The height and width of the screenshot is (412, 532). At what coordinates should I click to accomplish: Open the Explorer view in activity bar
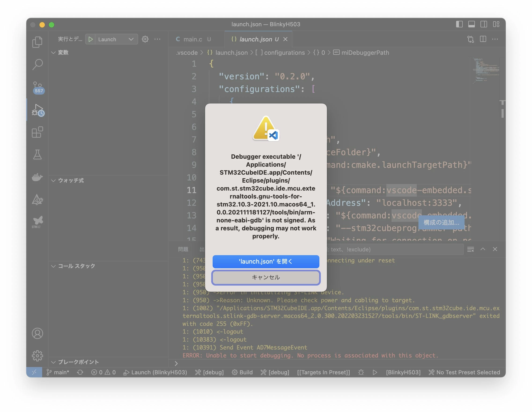tap(37, 42)
